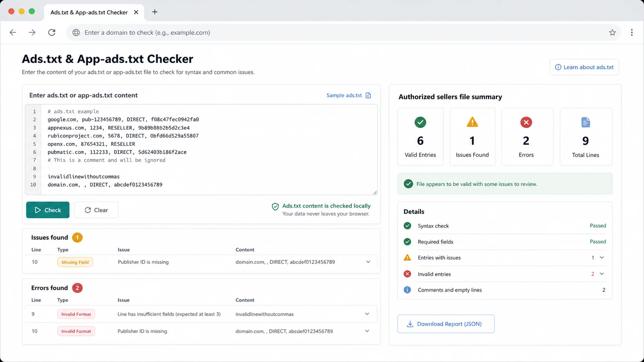Image resolution: width=644 pixels, height=362 pixels.
Task: Click the warning triangle Issues Found icon
Action: 472,122
